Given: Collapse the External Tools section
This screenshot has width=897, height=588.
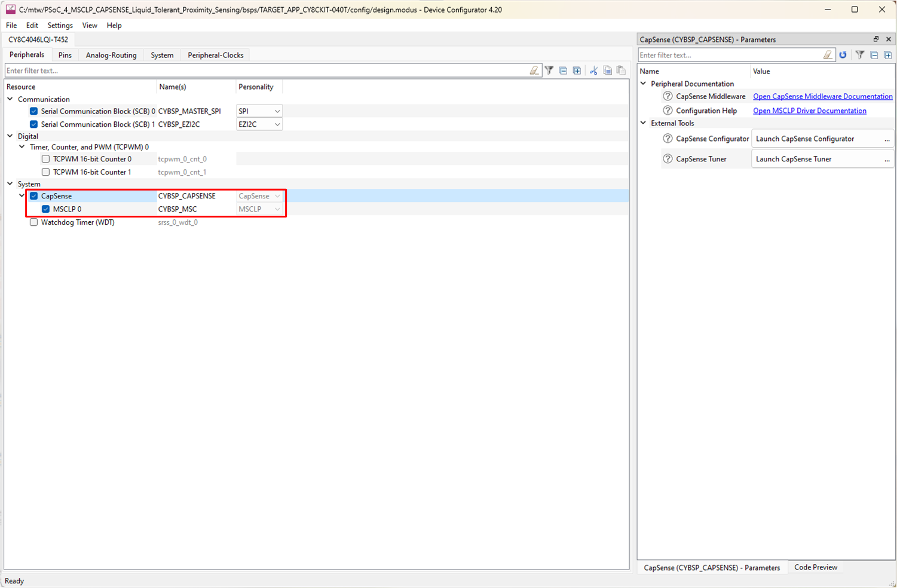Looking at the screenshot, I should [x=644, y=123].
